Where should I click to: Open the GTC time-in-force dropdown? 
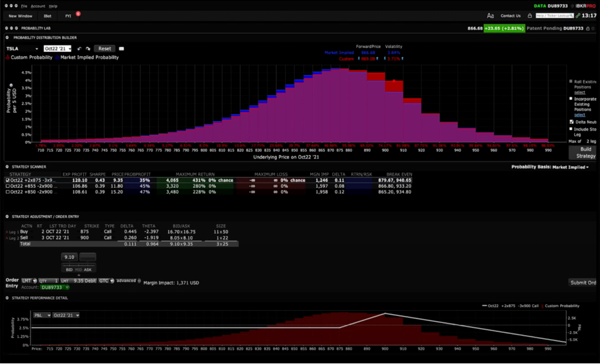pos(106,281)
